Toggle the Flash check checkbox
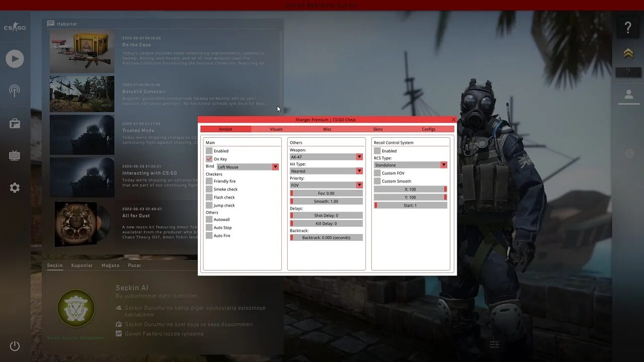 coord(209,197)
